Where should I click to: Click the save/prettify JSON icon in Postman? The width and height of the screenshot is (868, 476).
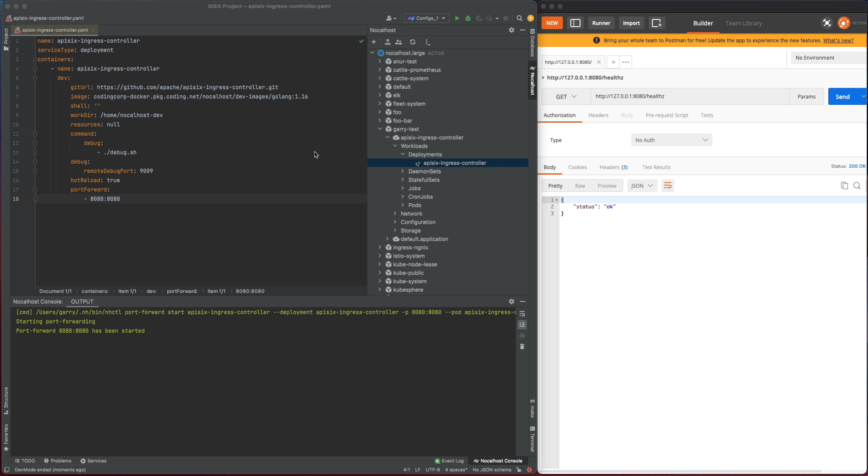668,185
